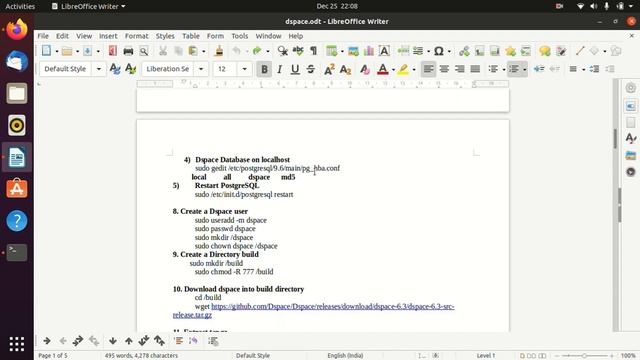Insert text box icon
Screen dimensions: 640x360
tap(384, 51)
